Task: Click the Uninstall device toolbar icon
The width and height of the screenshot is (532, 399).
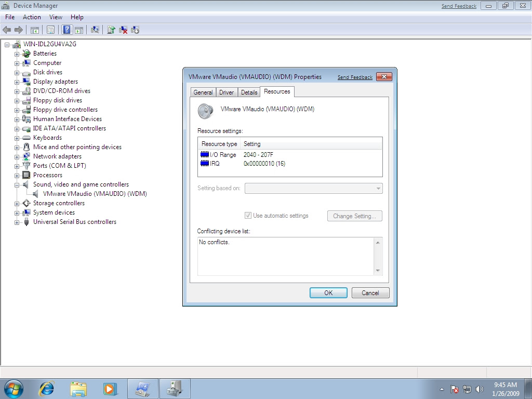Action: [123, 30]
